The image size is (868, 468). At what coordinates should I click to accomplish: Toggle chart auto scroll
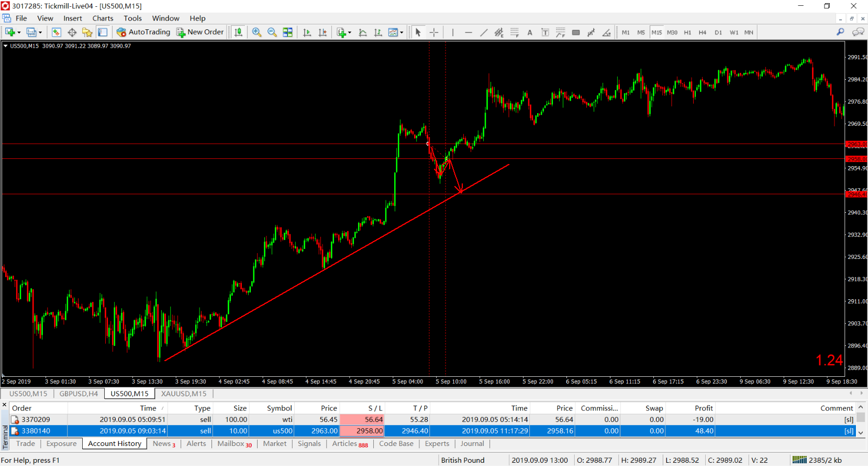307,32
